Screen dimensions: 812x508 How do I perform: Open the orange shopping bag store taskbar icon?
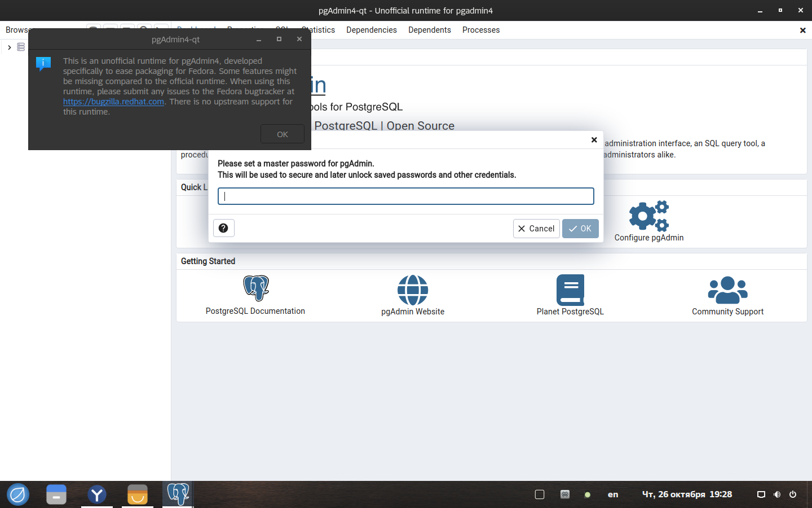(138, 494)
